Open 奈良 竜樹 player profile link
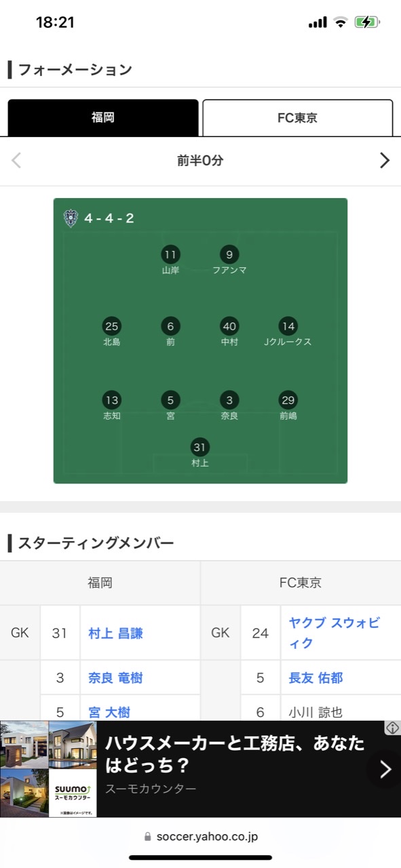 116,678
